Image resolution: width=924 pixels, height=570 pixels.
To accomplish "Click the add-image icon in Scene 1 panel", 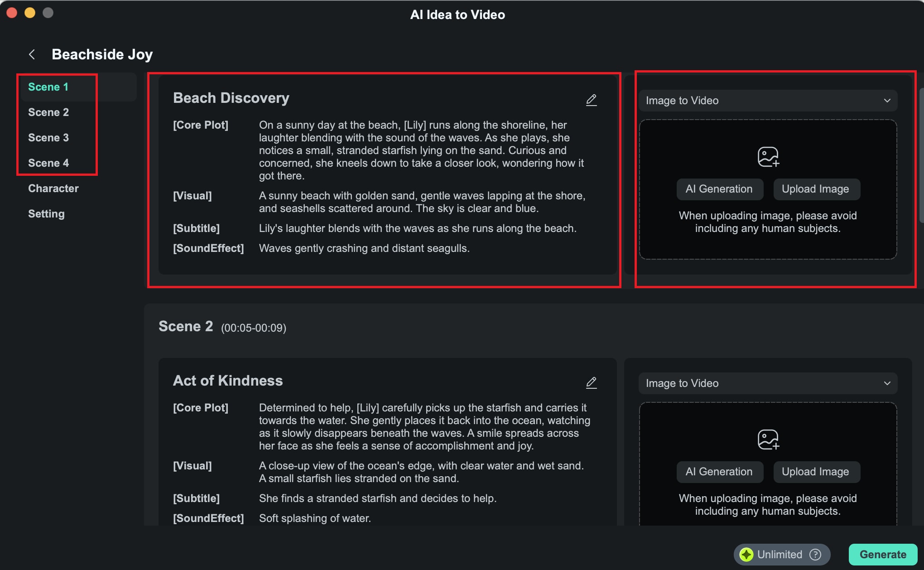I will pos(768,157).
